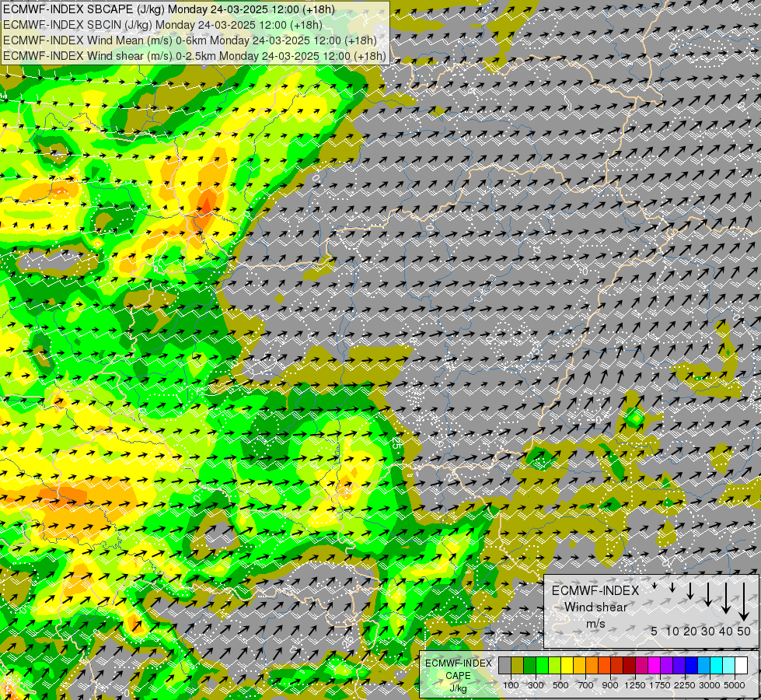Click the magenta CAPE legend swatch
Viewport: 761px width, 700px height.
(655, 665)
